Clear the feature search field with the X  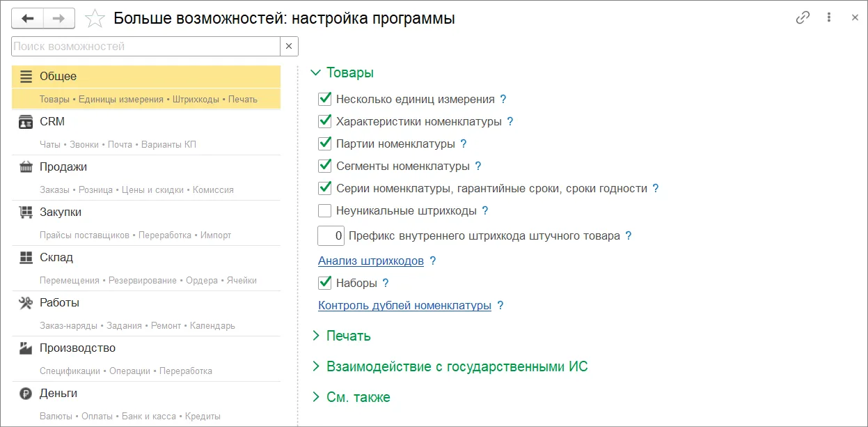click(289, 47)
